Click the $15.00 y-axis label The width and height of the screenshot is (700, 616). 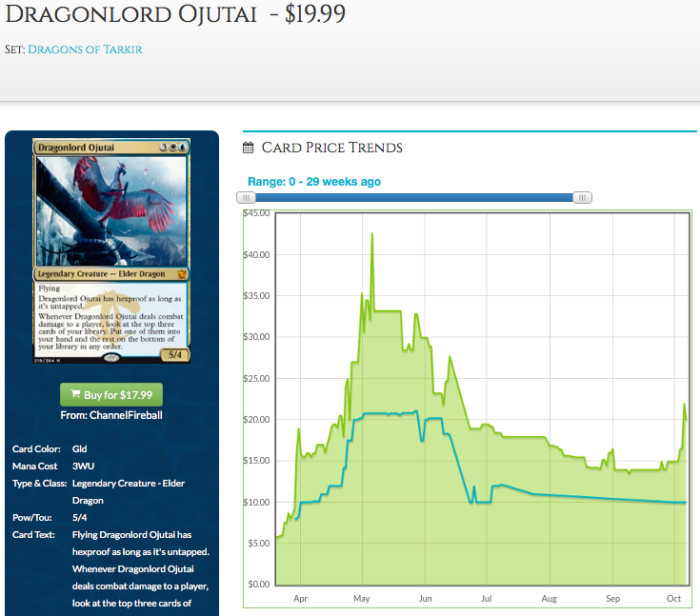pos(256,461)
